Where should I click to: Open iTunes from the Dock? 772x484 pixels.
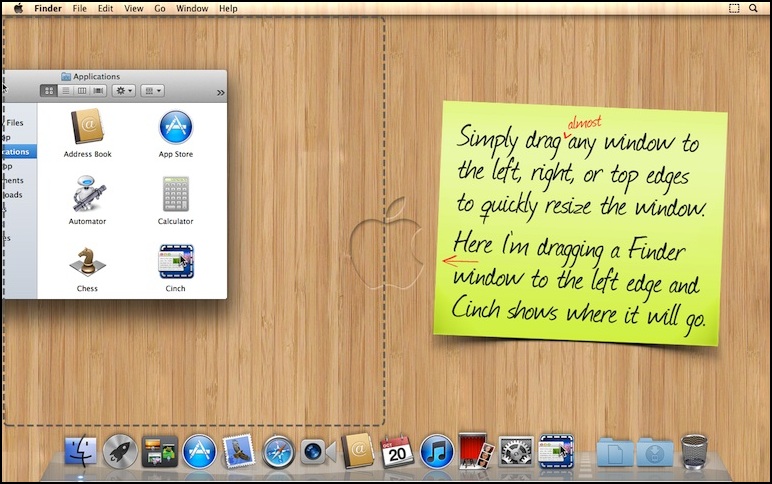pyautogui.click(x=437, y=452)
